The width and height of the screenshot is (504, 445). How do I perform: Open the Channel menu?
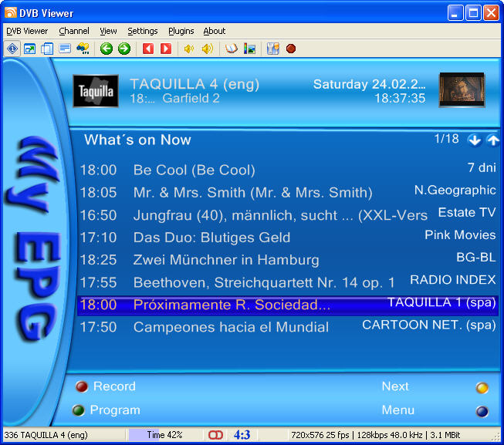tap(74, 31)
